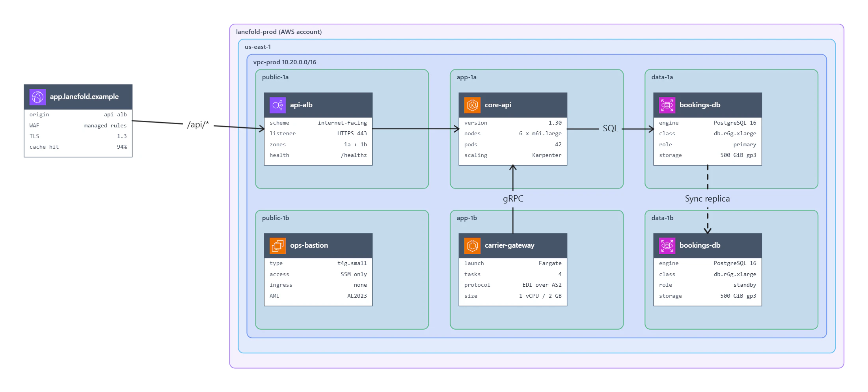Click the 'SSM only' access value
868x392 pixels.
tap(354, 274)
